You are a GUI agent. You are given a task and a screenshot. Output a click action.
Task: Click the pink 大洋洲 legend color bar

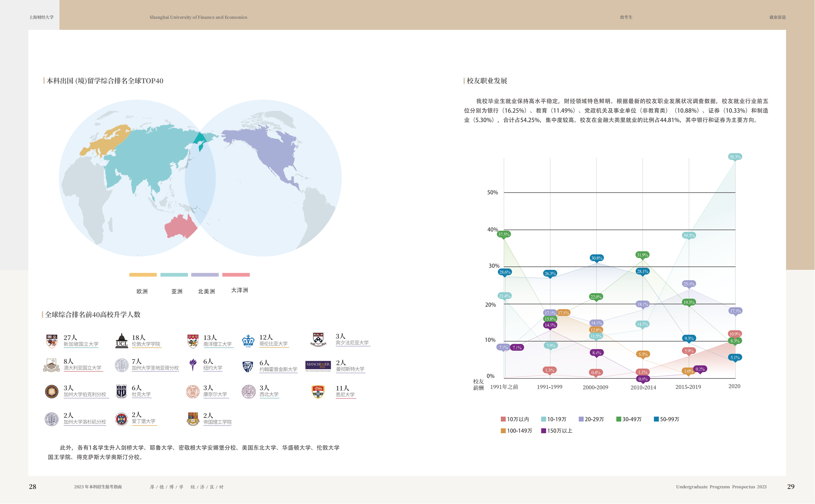click(x=236, y=275)
